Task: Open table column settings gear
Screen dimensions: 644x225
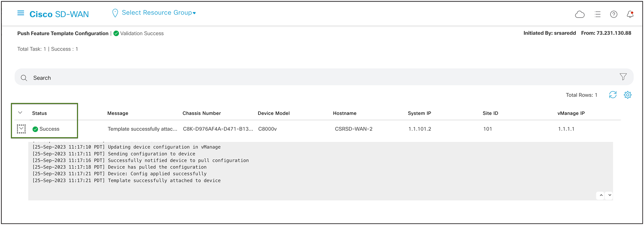Action: 627,95
